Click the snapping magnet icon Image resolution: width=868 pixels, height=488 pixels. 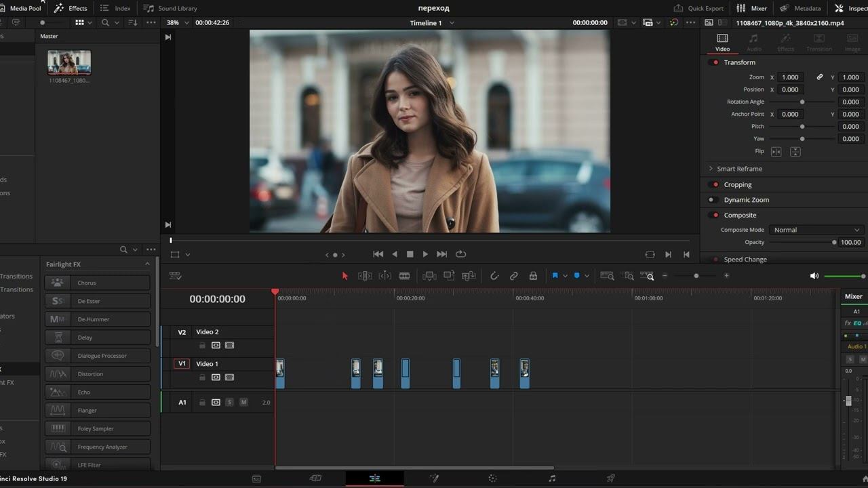click(x=494, y=276)
